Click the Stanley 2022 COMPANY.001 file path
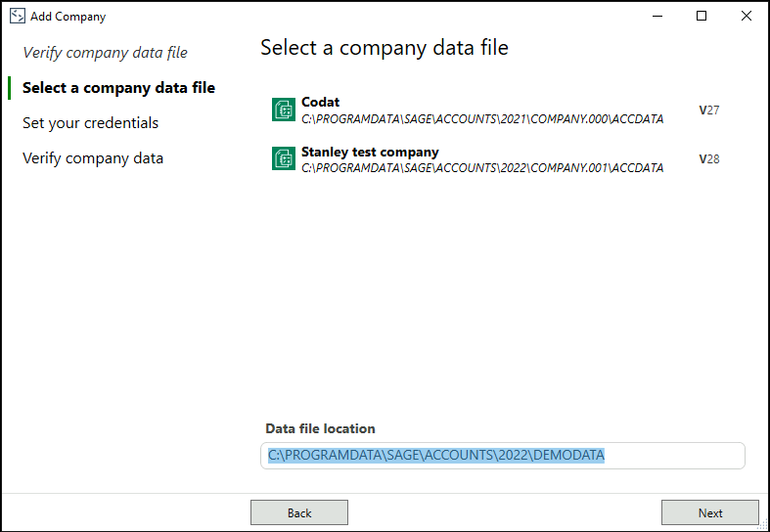770x532 pixels. (x=482, y=168)
